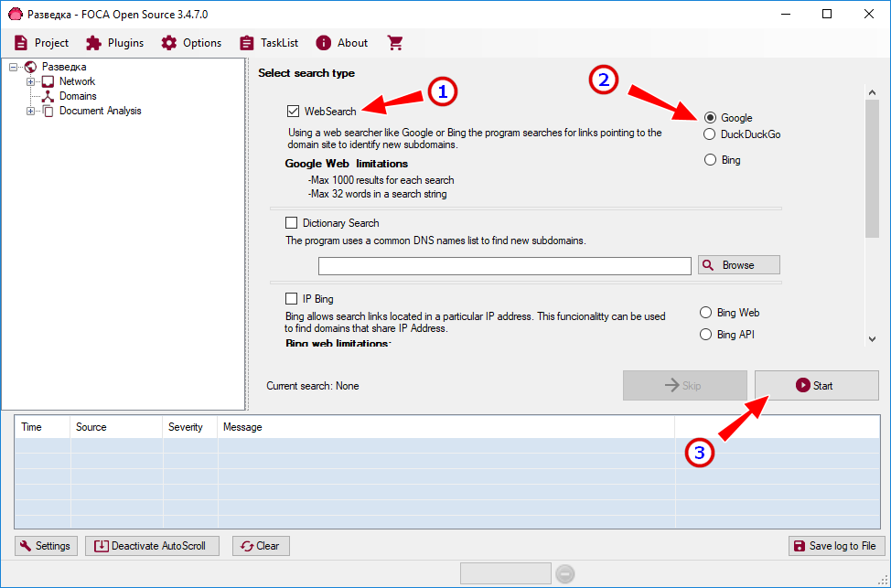
Task: Select the Document Analysis tree item label
Action: point(101,111)
